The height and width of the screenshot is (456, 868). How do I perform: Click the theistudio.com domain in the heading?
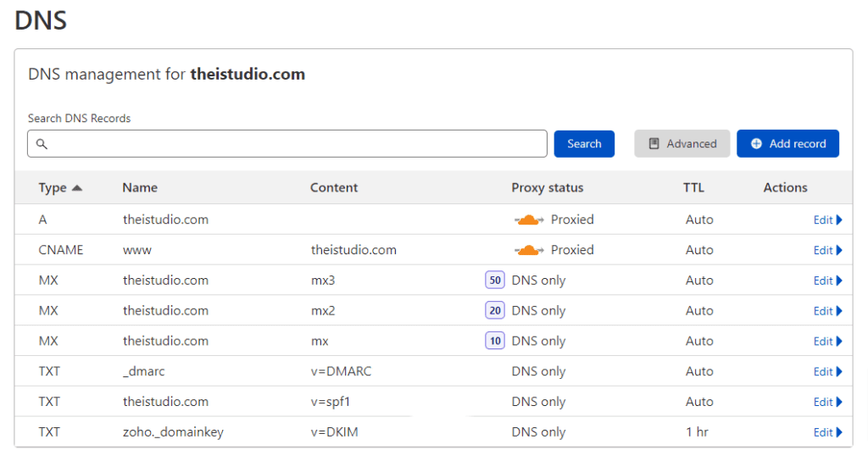click(248, 74)
